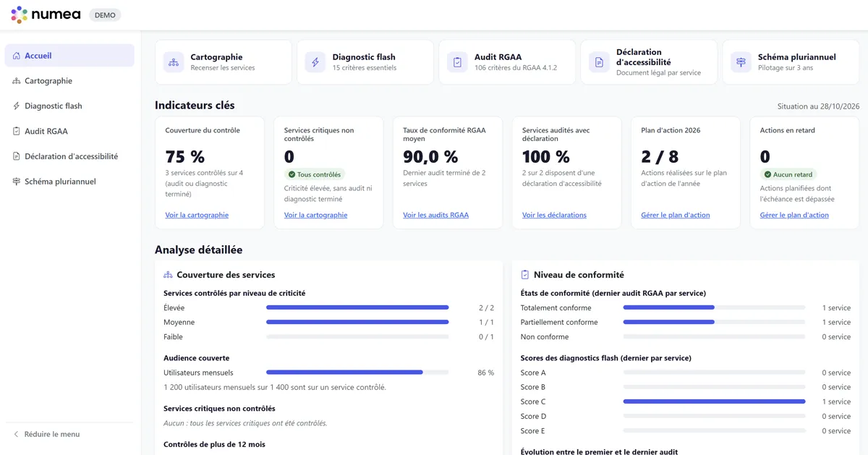Click the text "Aucun : tous les services critiques ont été contrôlés."
The image size is (868, 455).
[x=245, y=423]
